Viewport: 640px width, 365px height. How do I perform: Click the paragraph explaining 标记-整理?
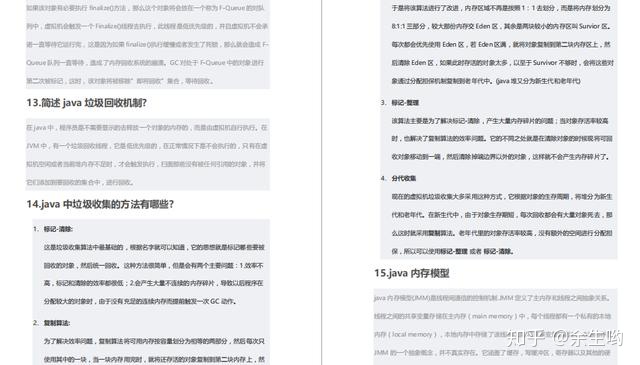pos(502,139)
